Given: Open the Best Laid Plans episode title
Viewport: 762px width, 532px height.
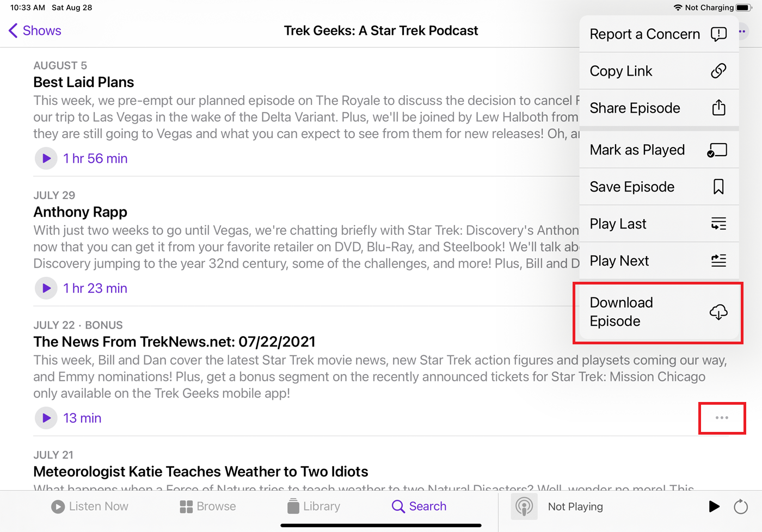Looking at the screenshot, I should 84,82.
